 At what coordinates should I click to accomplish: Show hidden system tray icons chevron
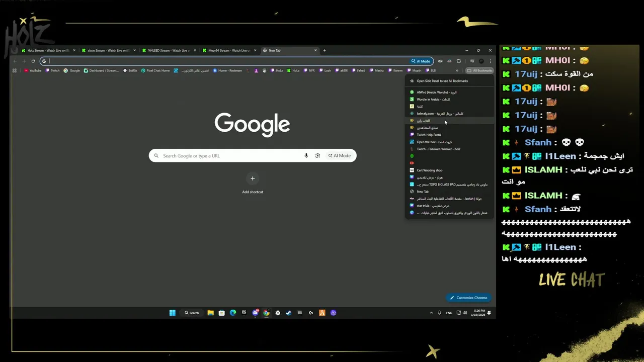point(431,313)
